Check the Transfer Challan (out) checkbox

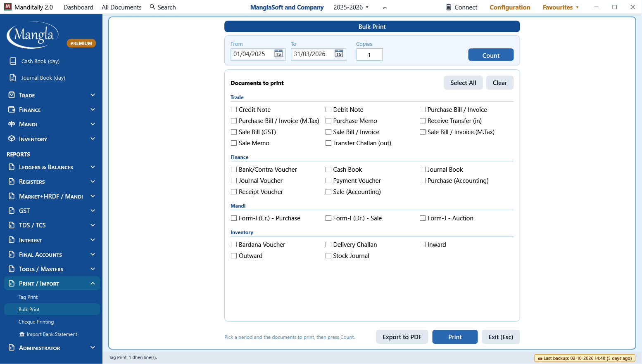[x=328, y=143]
